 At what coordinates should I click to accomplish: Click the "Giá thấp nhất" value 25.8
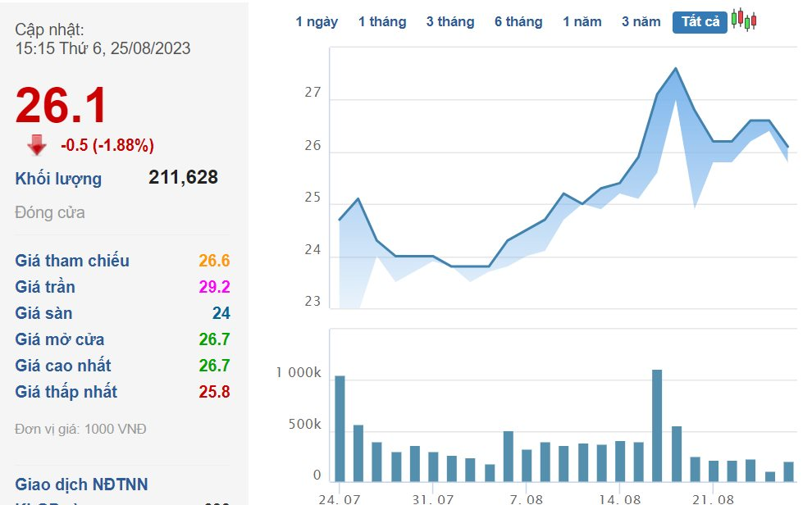pyautogui.click(x=215, y=392)
